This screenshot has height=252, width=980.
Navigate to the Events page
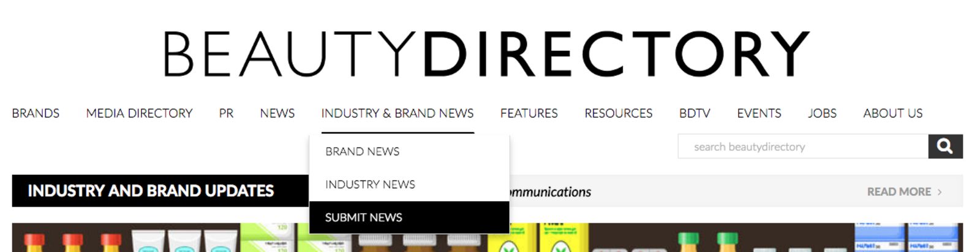click(759, 114)
